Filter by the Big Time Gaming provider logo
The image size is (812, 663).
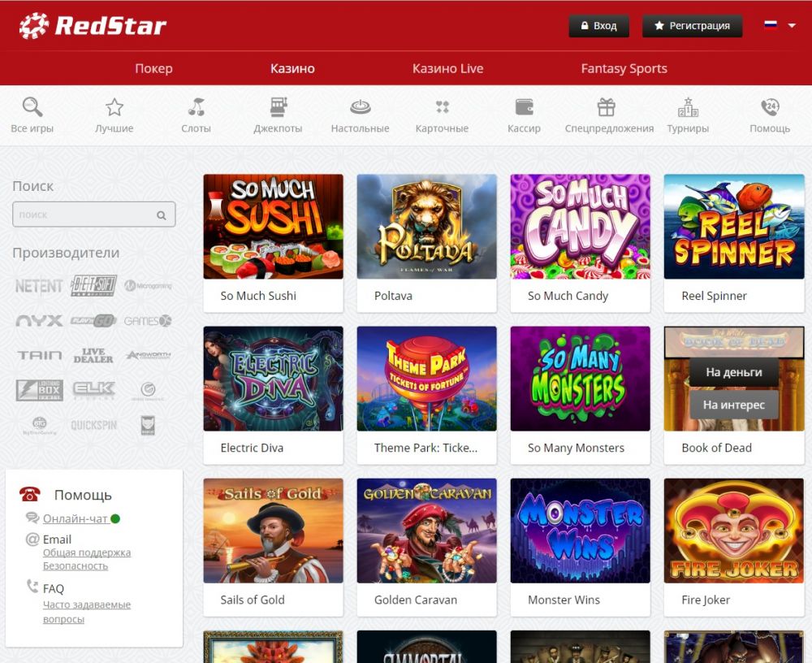(x=39, y=425)
